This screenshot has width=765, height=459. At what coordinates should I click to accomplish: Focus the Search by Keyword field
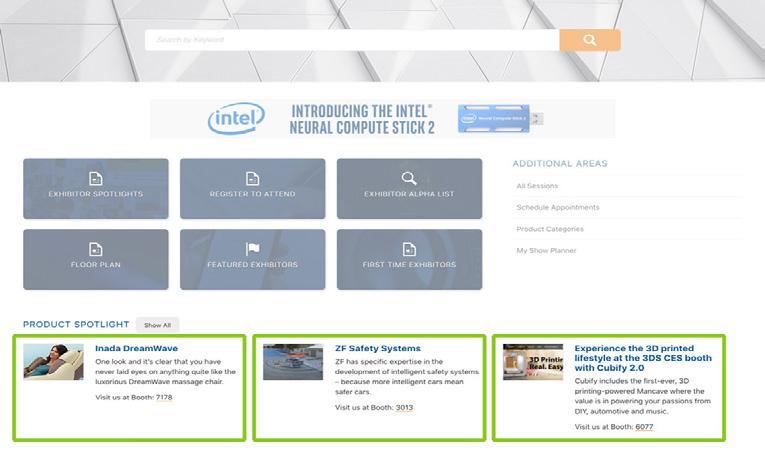pos(352,40)
